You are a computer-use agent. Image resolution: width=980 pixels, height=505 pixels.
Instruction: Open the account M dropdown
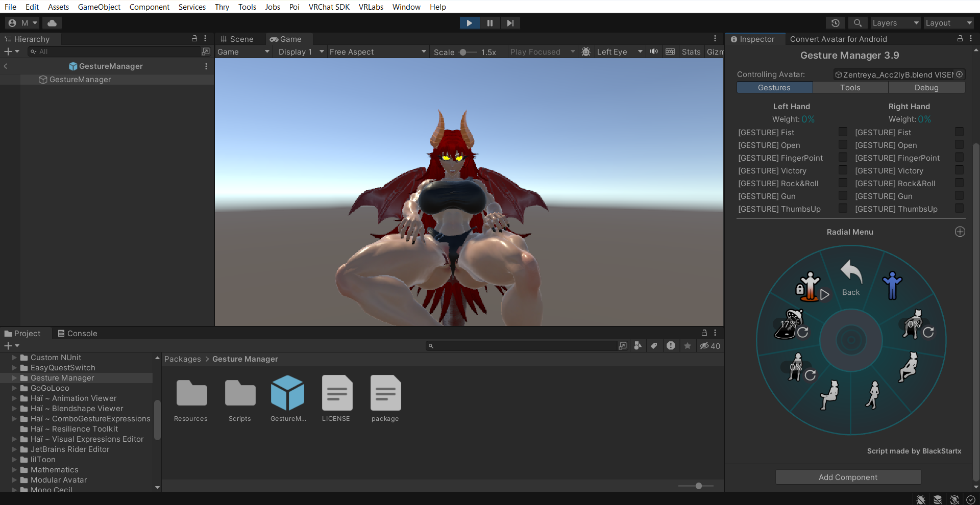click(22, 23)
